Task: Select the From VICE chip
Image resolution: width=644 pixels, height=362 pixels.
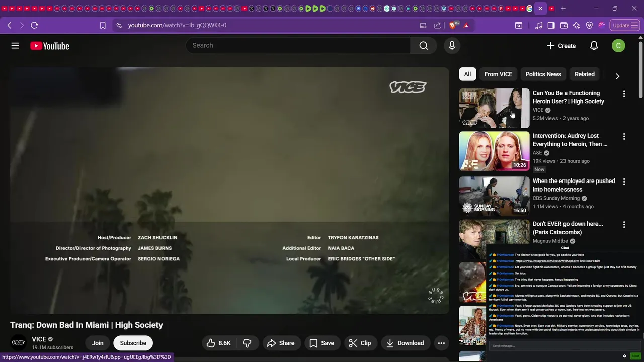Action: coord(498,74)
